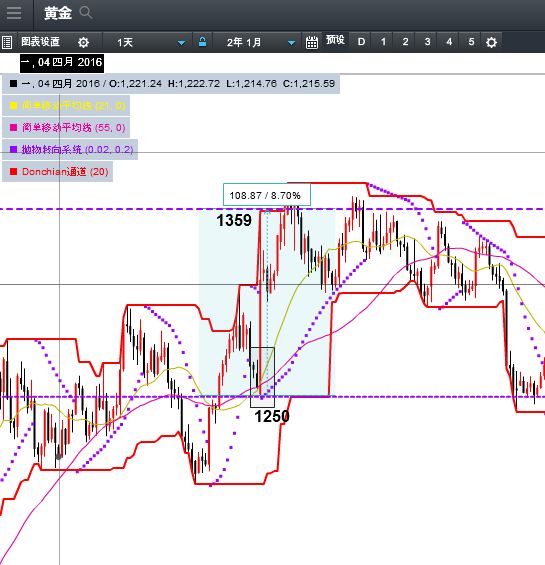545x565 pixels.
Task: Click the 108.87 / 8.70% measurement label
Action: (266, 195)
